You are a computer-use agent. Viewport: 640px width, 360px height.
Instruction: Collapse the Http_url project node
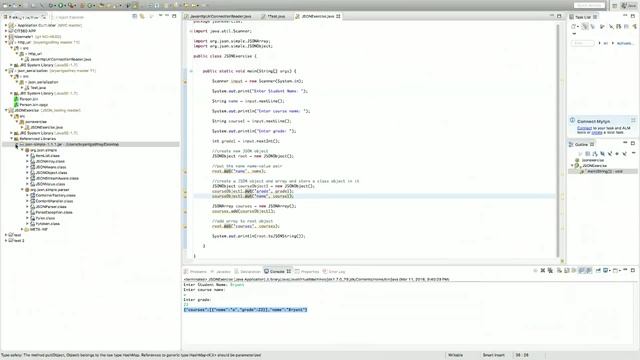pos(6,42)
